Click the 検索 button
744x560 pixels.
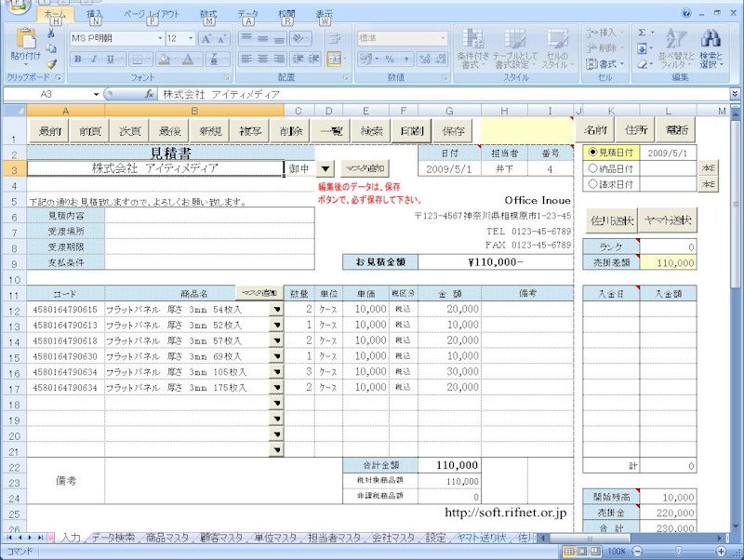(371, 131)
